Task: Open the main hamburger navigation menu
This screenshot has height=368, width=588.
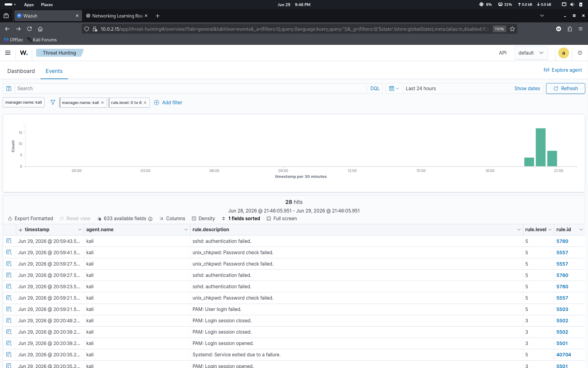Action: point(8,53)
